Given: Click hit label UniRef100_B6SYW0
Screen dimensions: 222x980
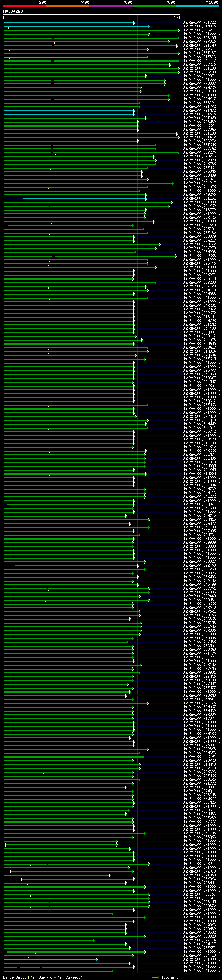Looking at the screenshot, I should [199, 72].
